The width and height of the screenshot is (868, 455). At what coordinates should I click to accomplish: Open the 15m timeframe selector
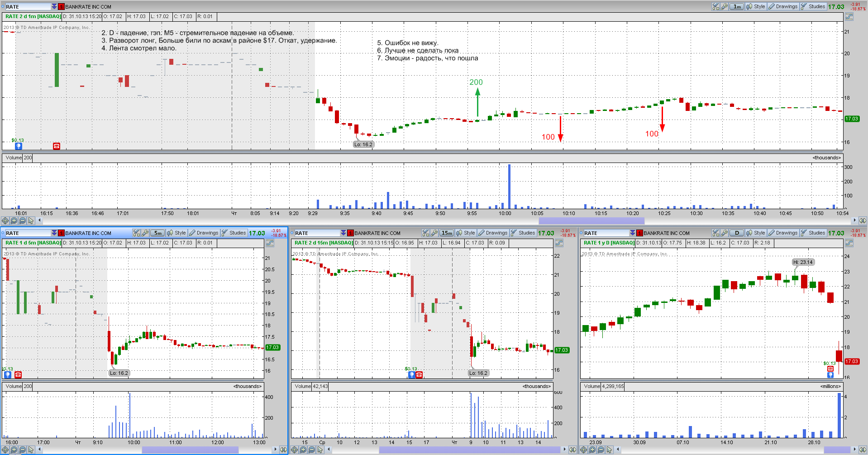click(447, 233)
